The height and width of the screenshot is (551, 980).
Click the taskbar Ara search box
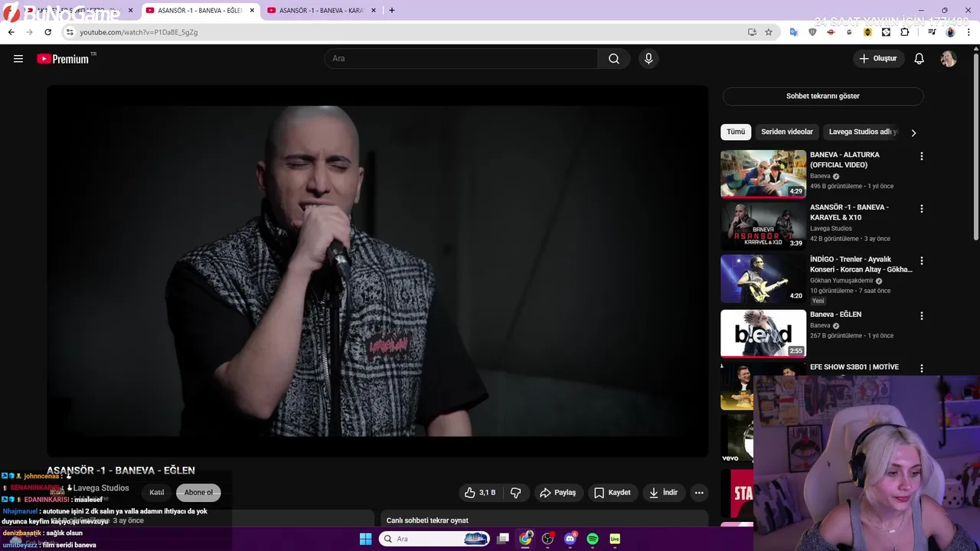pyautogui.click(x=434, y=539)
